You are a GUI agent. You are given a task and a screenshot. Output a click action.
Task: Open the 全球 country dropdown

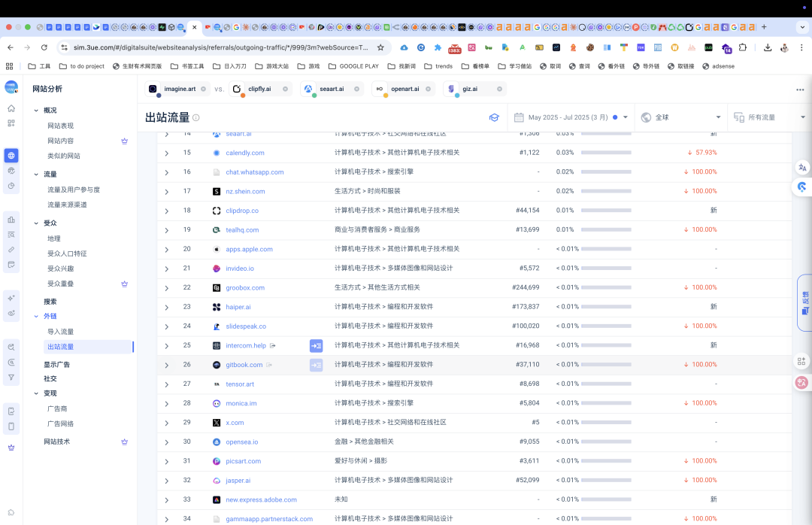[x=680, y=117]
